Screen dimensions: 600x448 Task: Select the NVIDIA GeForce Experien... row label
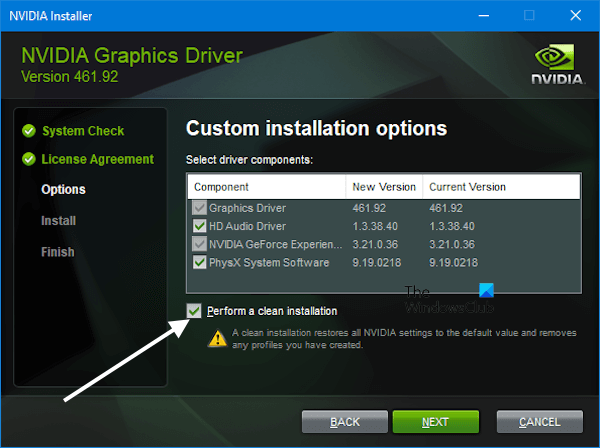[276, 244]
